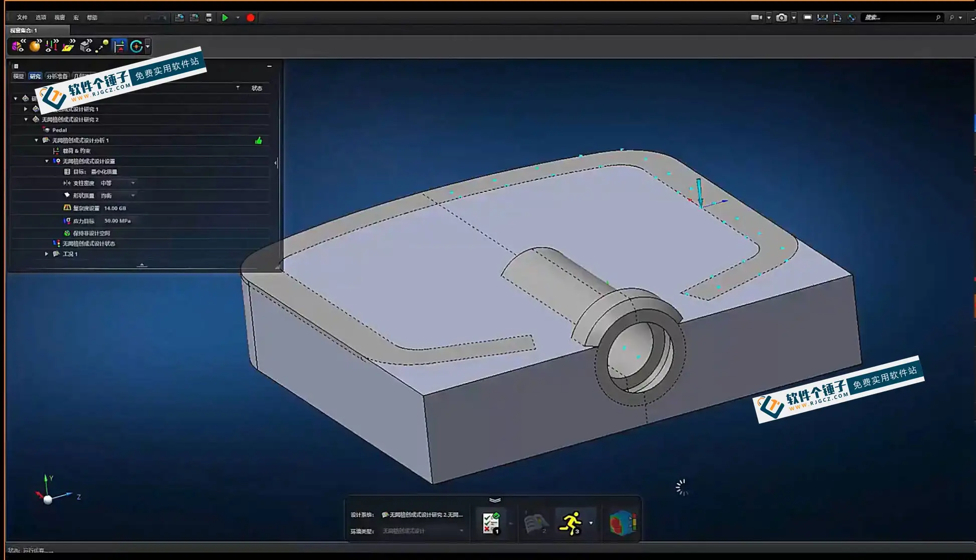976x560 pixels.
Task: Open the view toolbar overflow dropdown arrow
Action: pos(147,46)
